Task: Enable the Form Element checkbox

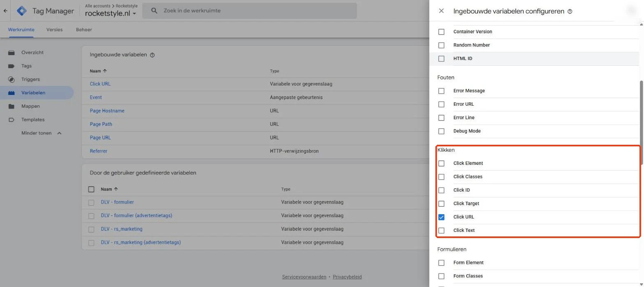Action: (x=442, y=263)
